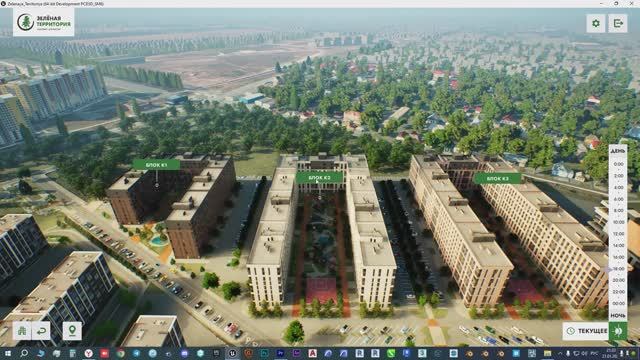This screenshot has width=640, height=360.
Task: Click the 8:00 mark on time scale
Action: click(618, 211)
